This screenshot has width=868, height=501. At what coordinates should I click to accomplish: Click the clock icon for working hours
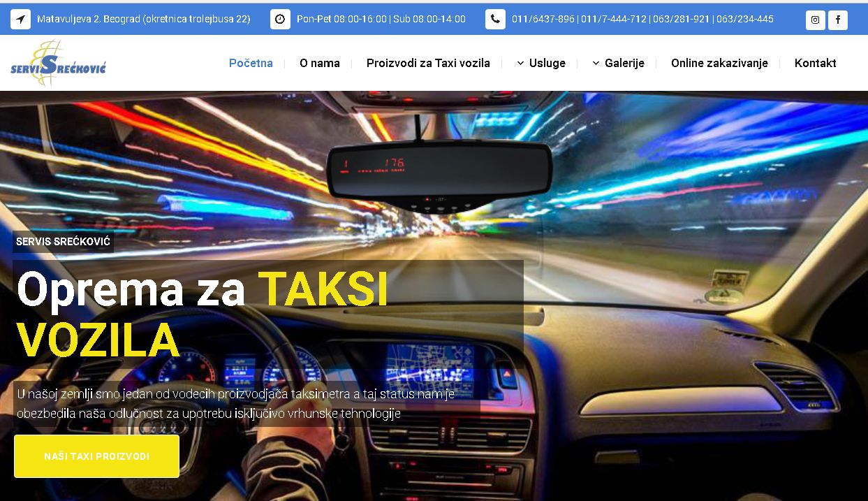click(280, 20)
